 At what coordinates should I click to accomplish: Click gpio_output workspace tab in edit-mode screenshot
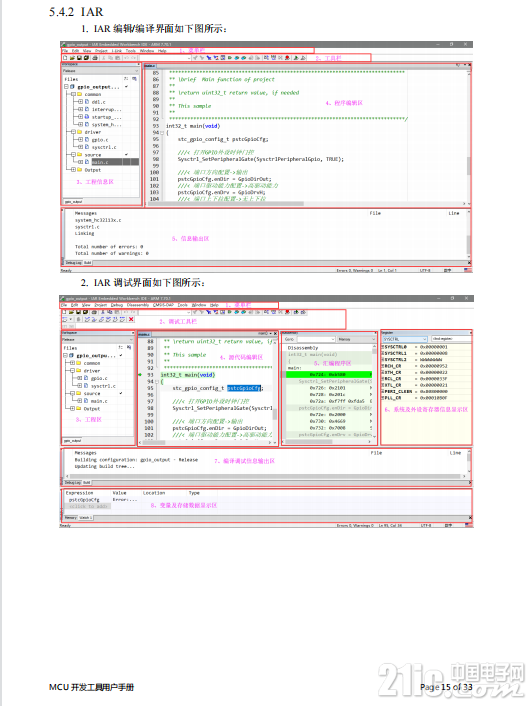pos(73,202)
